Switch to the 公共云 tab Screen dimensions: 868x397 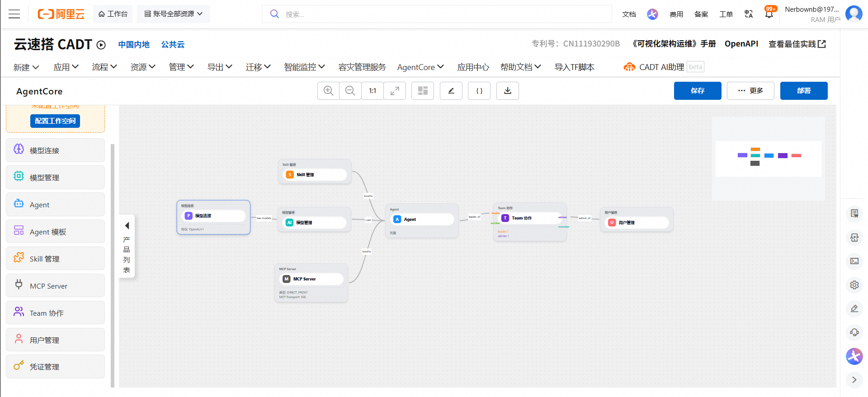pos(173,45)
